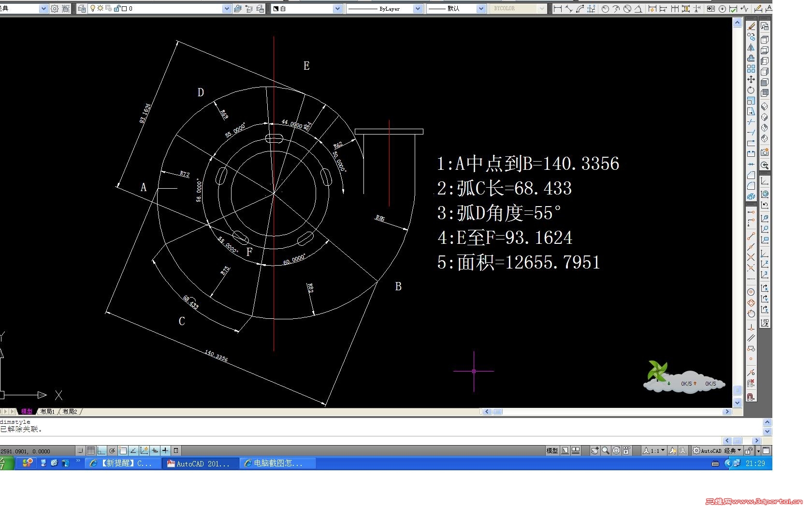Select the Rotate tool
Screen dimensions: 812x508
(x=751, y=90)
